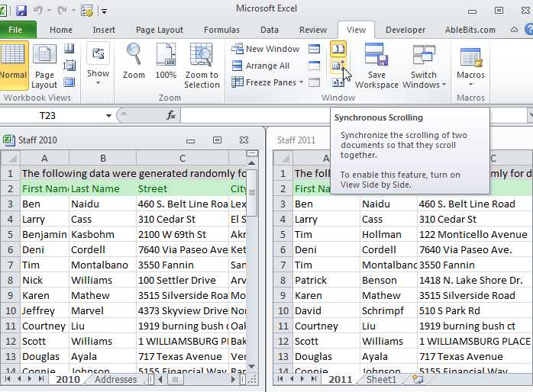
Task: Click Staff 2010 vertical scrollbar down arrow
Action: 251,367
